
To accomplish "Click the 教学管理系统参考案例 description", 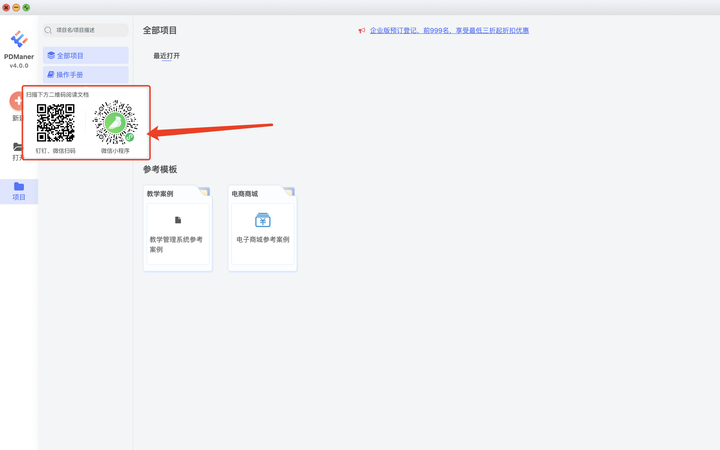I will tap(176, 244).
